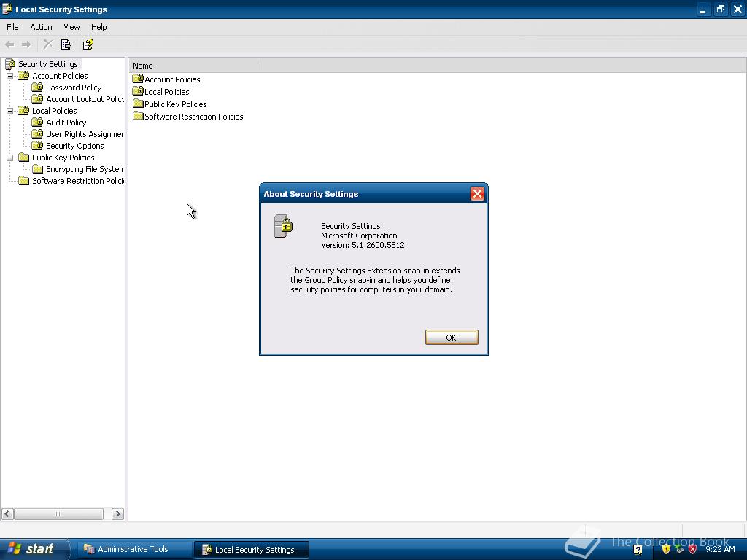Click the red shield alert tray icon
The image size is (747, 560).
(692, 549)
